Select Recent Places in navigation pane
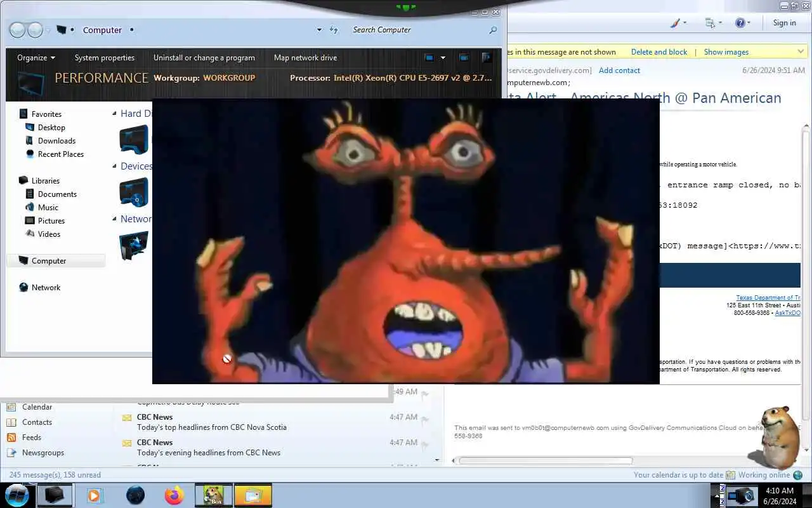Viewport: 812px width, 508px height. [x=61, y=154]
